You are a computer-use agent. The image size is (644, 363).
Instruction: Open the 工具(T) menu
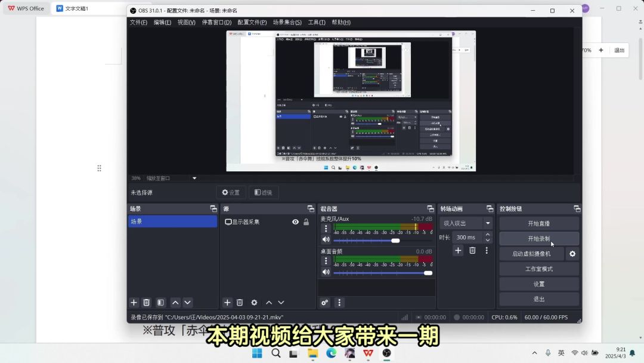click(316, 22)
